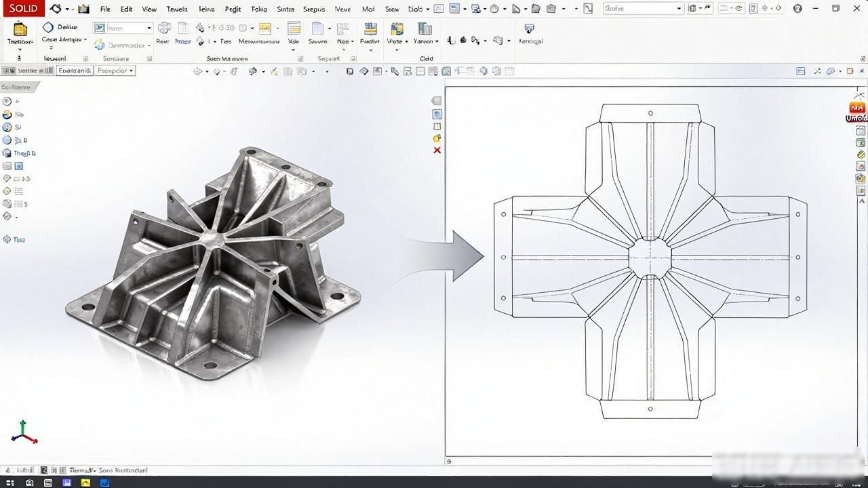Image resolution: width=868 pixels, height=488 pixels.
Task: Click the XYZ axis triad in corner
Action: tap(24, 432)
